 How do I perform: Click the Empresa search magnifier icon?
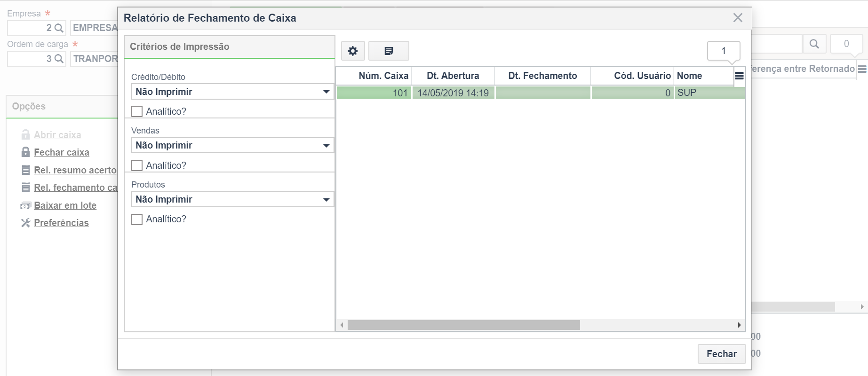point(59,28)
